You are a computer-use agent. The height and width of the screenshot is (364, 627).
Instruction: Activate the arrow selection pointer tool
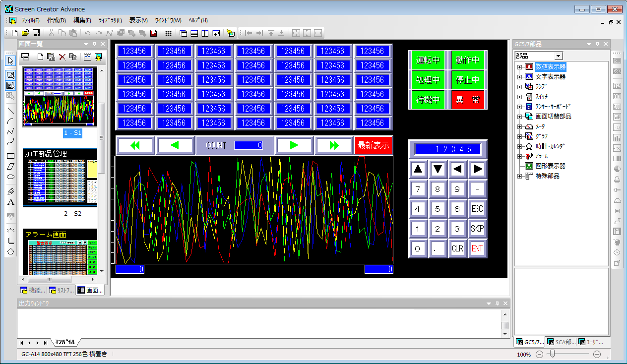pos(10,61)
